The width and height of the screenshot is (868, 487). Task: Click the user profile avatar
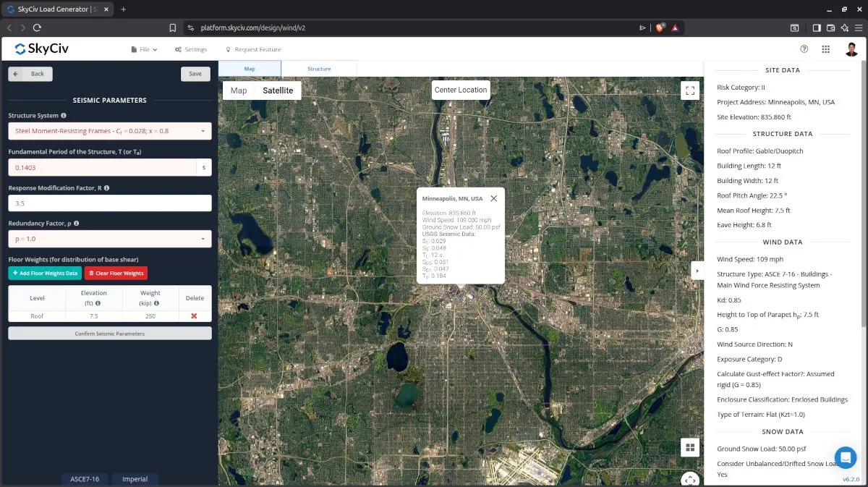[x=851, y=49]
